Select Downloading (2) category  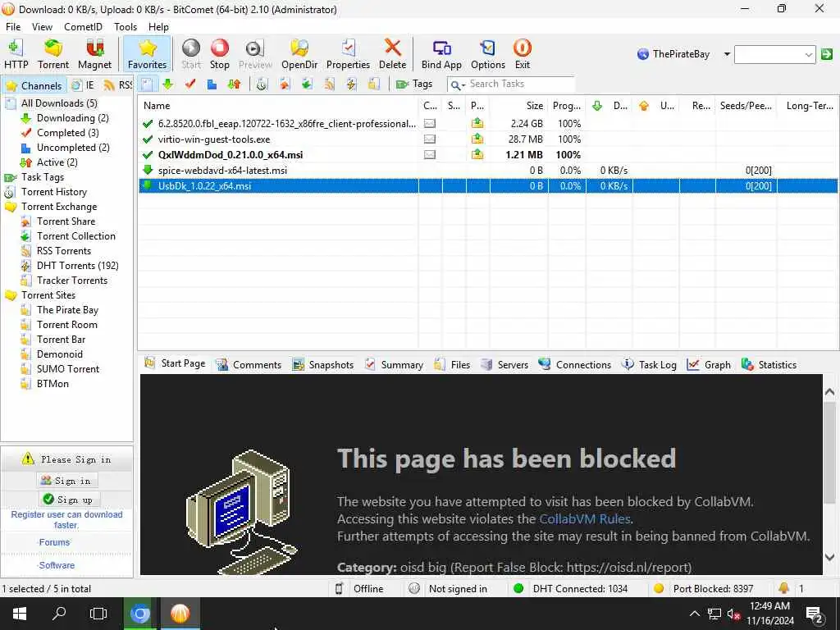[x=72, y=118]
